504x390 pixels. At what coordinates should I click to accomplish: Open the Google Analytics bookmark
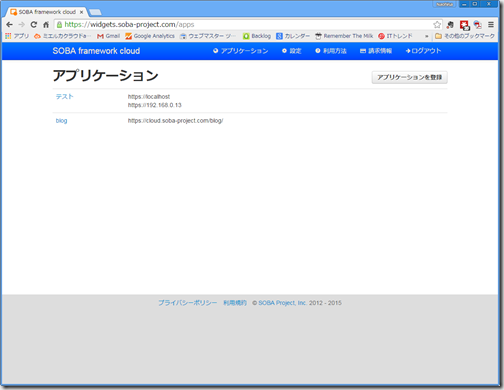tap(150, 36)
